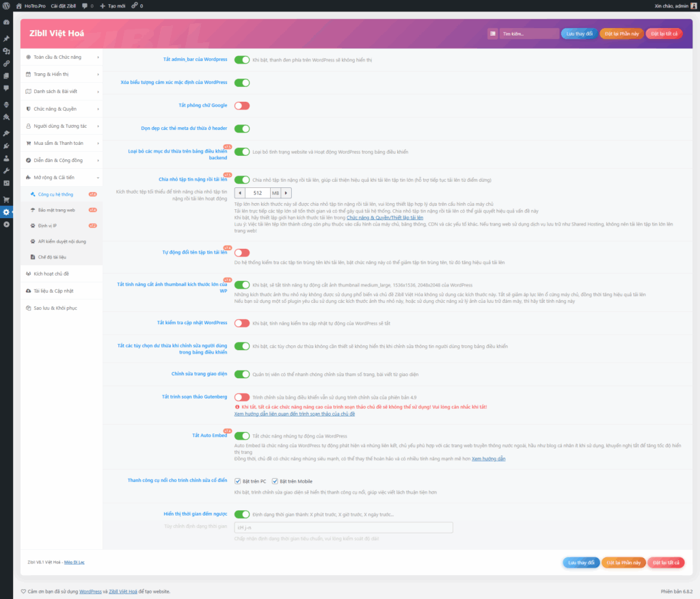This screenshot has width=700, height=599.
Task: Toggle Tắt Auto Embed switch
Action: [242, 436]
